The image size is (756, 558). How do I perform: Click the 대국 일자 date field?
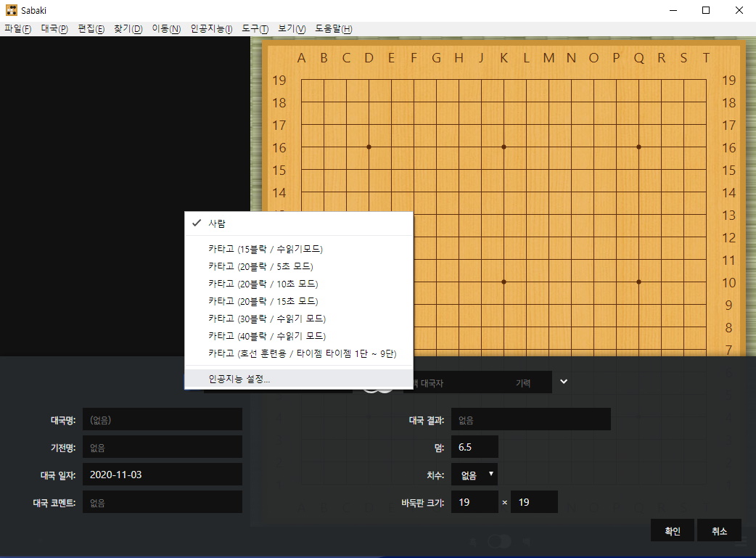(x=163, y=475)
